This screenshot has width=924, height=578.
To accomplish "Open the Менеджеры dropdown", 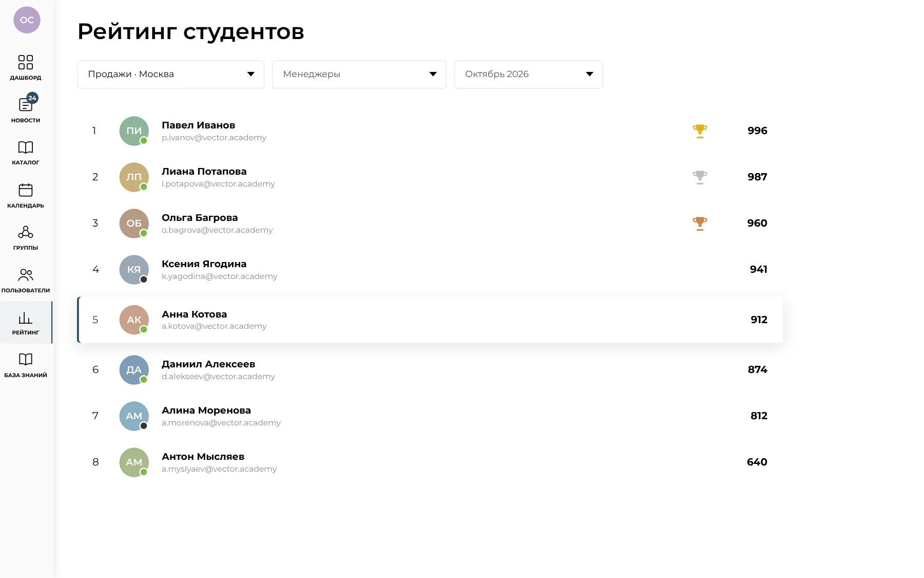I will (x=359, y=74).
